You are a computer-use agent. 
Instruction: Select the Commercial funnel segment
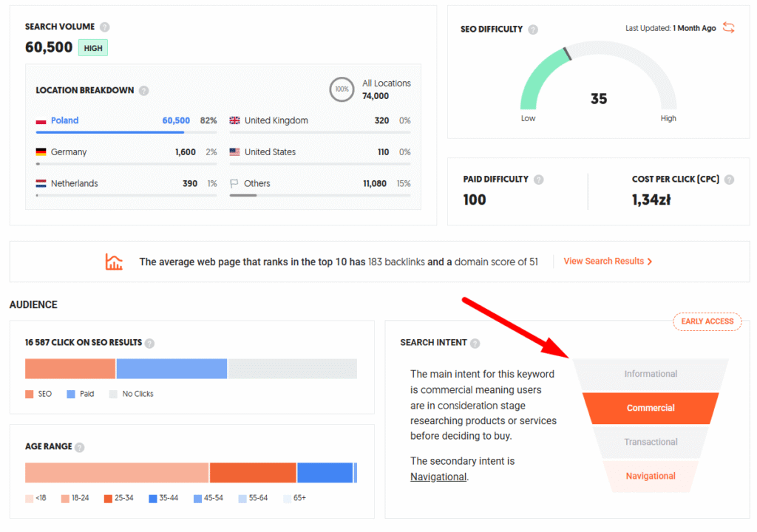[651, 408]
